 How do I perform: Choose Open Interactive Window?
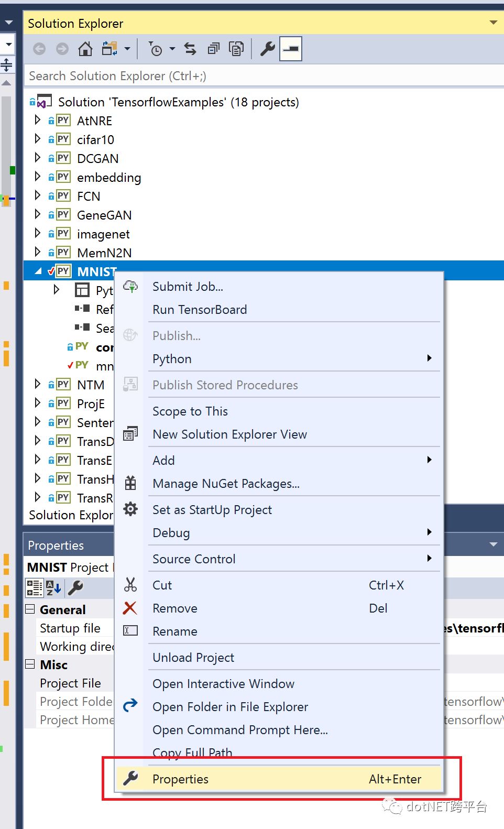[279, 684]
